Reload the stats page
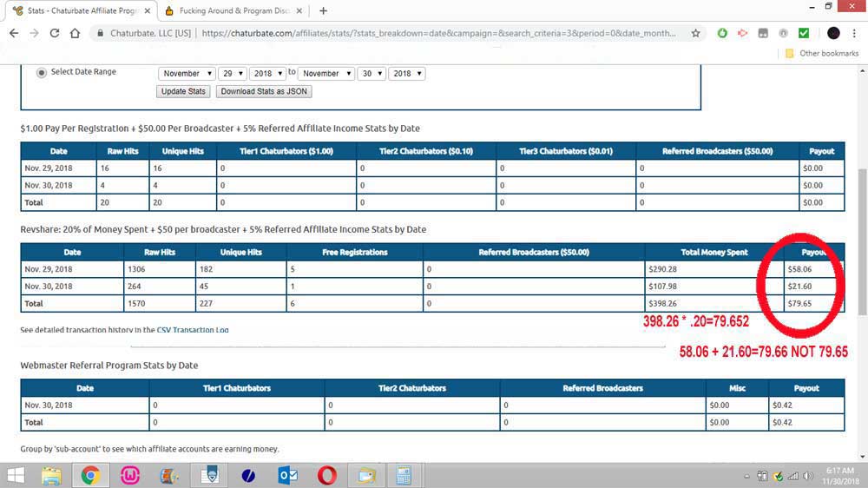The width and height of the screenshot is (868, 488). point(54,33)
